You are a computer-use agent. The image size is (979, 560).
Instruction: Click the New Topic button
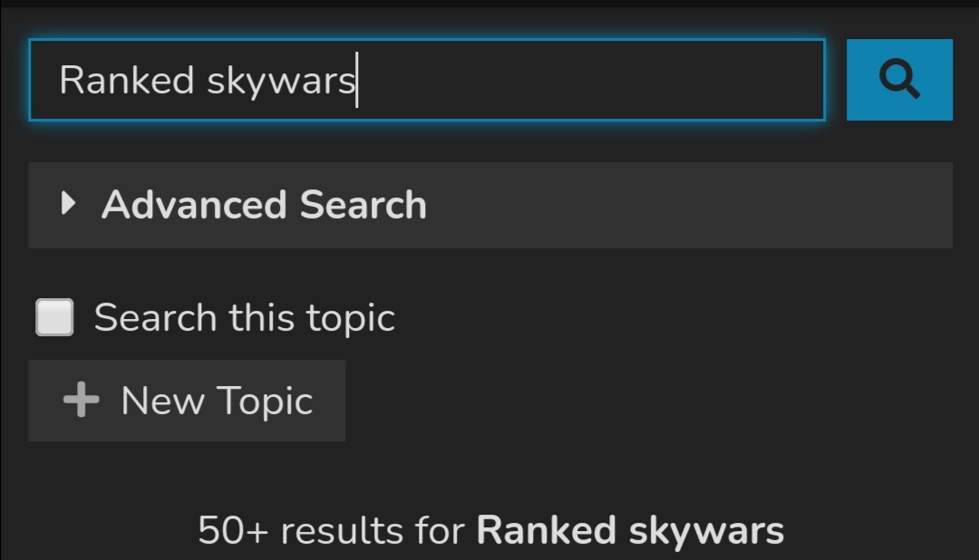pos(187,401)
